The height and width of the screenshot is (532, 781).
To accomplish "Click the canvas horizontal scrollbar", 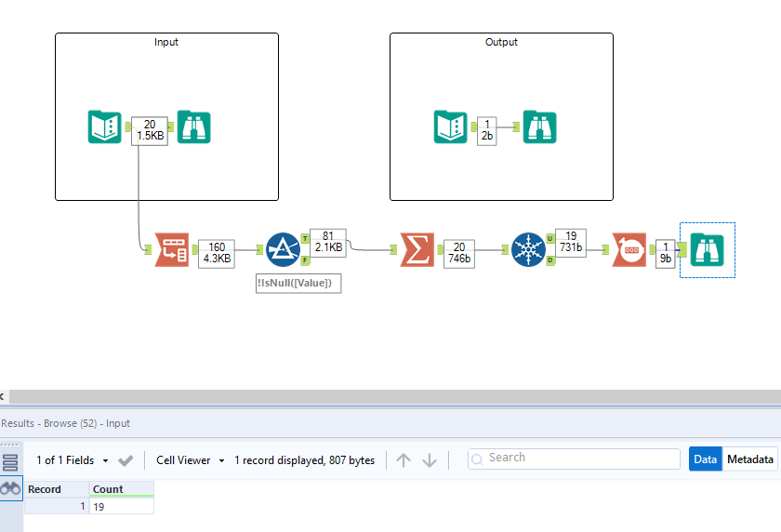I will (x=395, y=396).
